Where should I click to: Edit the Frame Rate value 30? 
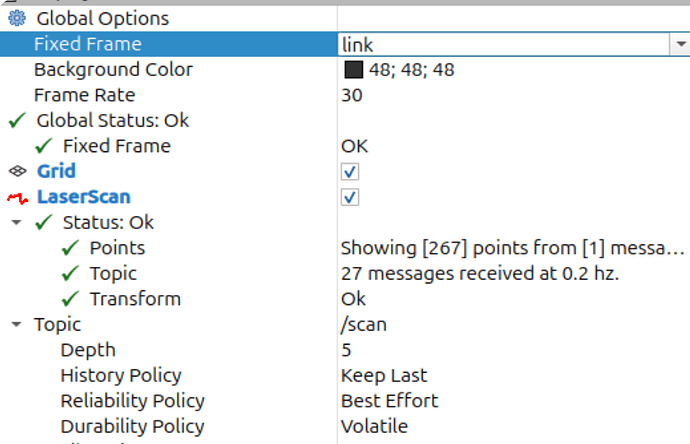click(x=352, y=96)
